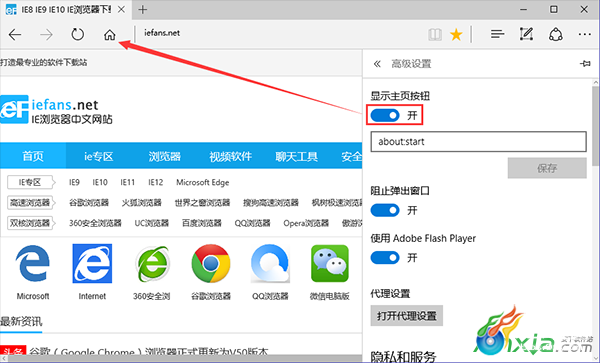Open the share icon

click(x=556, y=34)
